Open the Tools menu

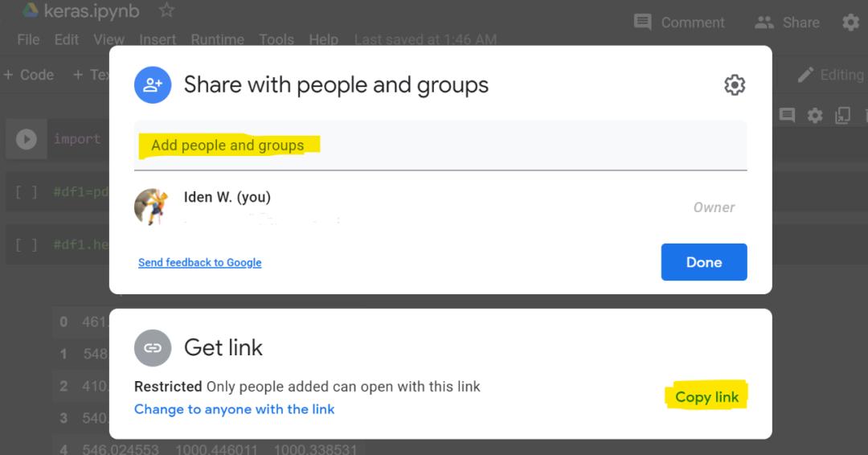click(x=276, y=40)
